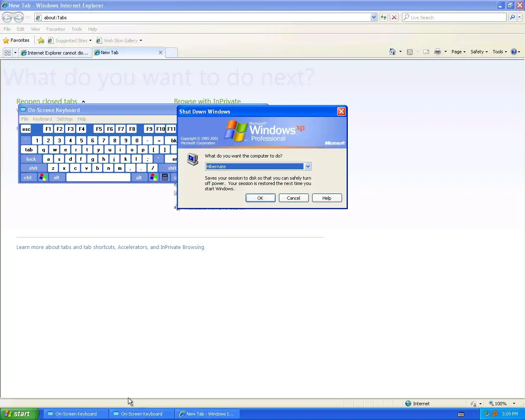The height and width of the screenshot is (420, 525).
Task: Open the File menu in Internet Explorer
Action: click(x=7, y=29)
